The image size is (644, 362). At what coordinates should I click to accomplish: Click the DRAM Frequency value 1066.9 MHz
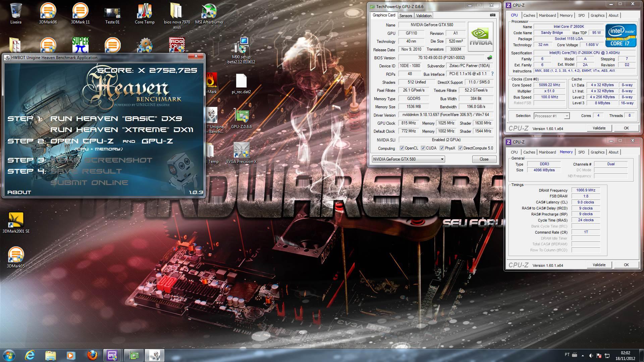click(x=585, y=190)
